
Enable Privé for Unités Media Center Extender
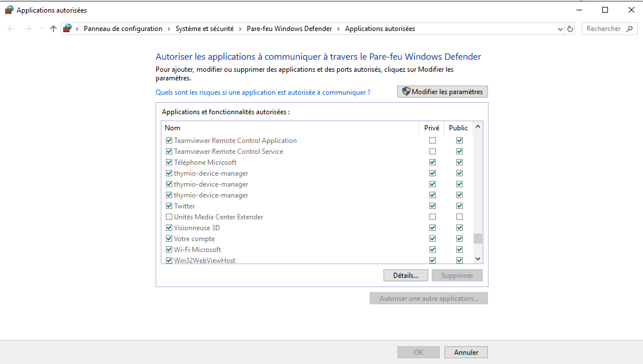pos(433,217)
